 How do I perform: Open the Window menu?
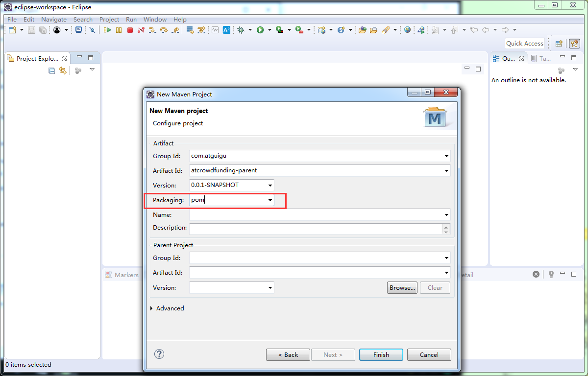pos(155,19)
